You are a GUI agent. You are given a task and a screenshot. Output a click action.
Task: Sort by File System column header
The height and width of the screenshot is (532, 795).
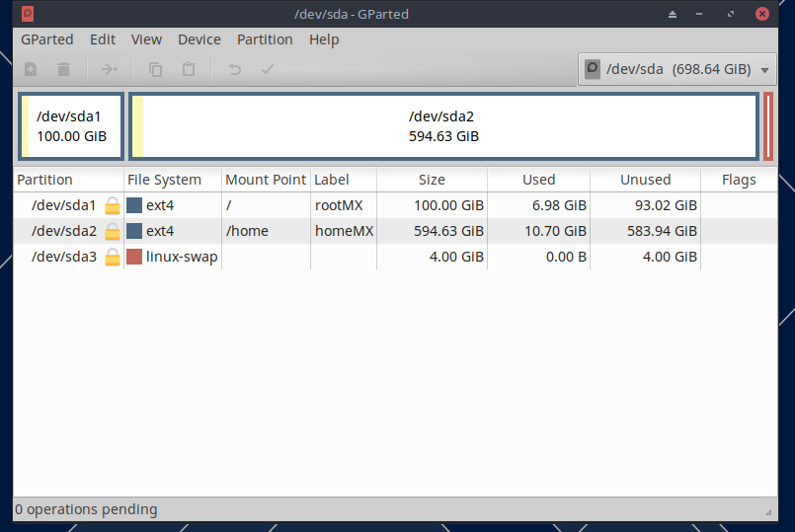173,180
